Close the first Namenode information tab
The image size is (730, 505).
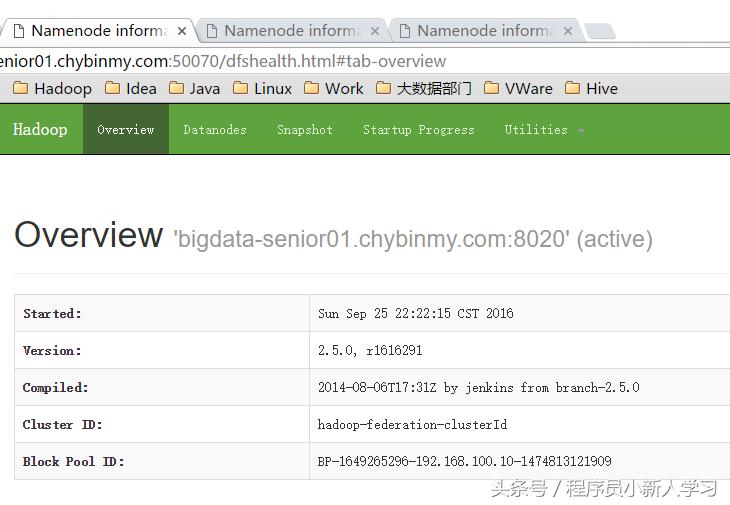tap(181, 31)
